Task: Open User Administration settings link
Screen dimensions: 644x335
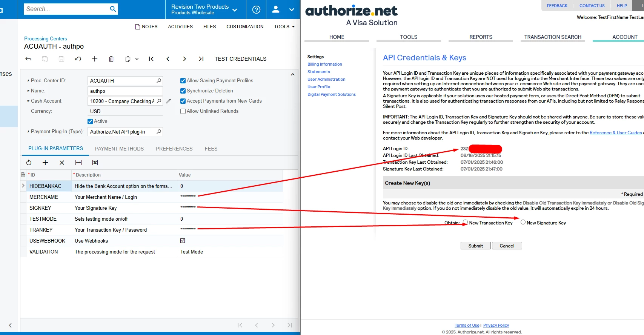Action: click(326, 79)
